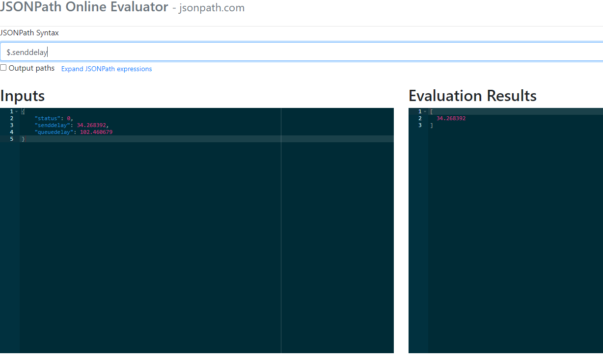Click the opening bracket in Evaluation Results
603x364 pixels.
(431, 111)
